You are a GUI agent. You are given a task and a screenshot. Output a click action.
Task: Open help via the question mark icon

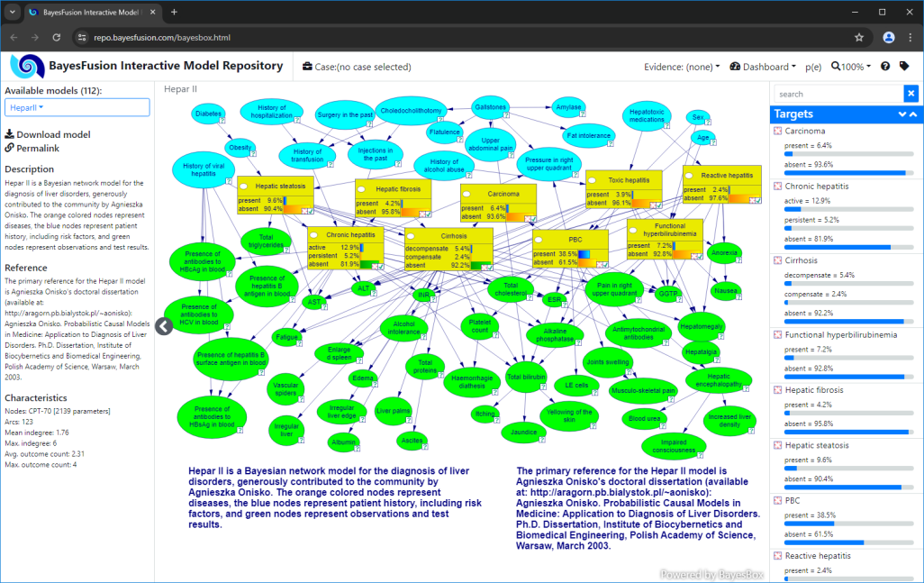(885, 67)
